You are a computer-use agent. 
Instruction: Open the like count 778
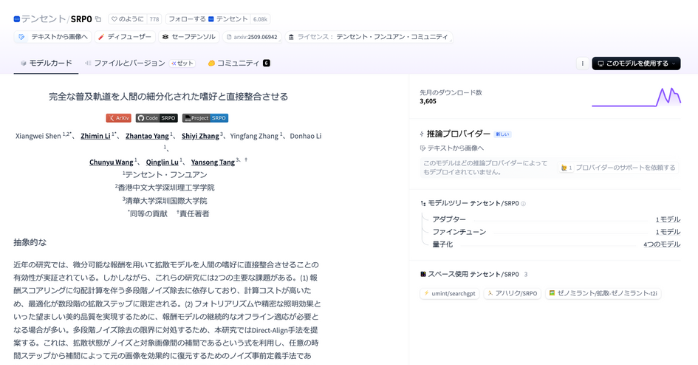[x=154, y=19]
